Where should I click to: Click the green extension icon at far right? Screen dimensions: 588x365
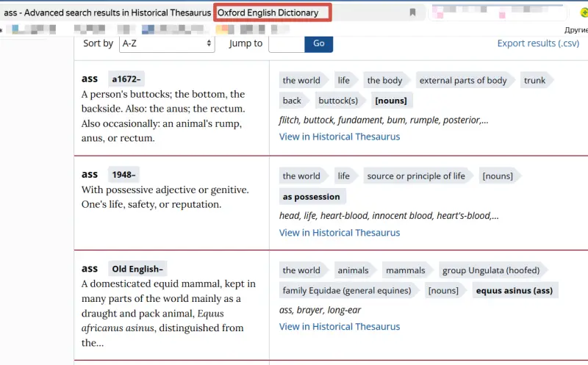[x=584, y=12]
